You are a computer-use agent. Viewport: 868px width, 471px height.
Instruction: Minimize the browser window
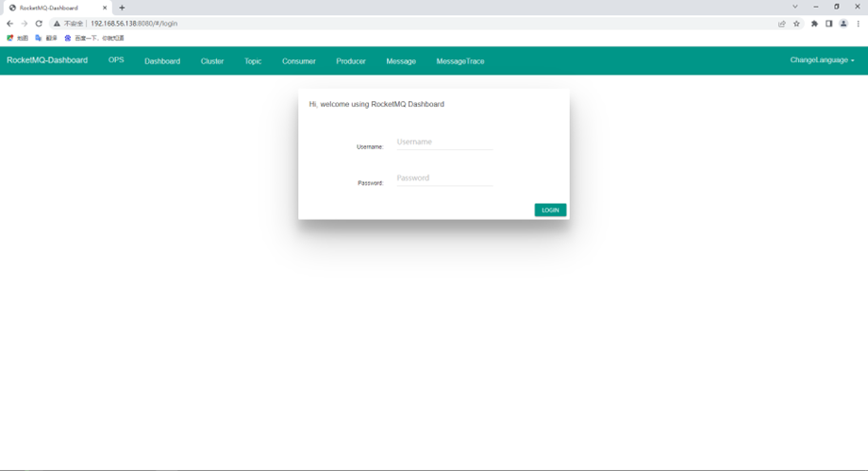pyautogui.click(x=816, y=7)
